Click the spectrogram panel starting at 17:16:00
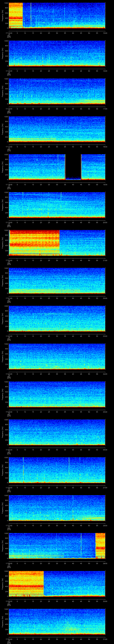This screenshot has height=644, width=114. (x=57, y=91)
